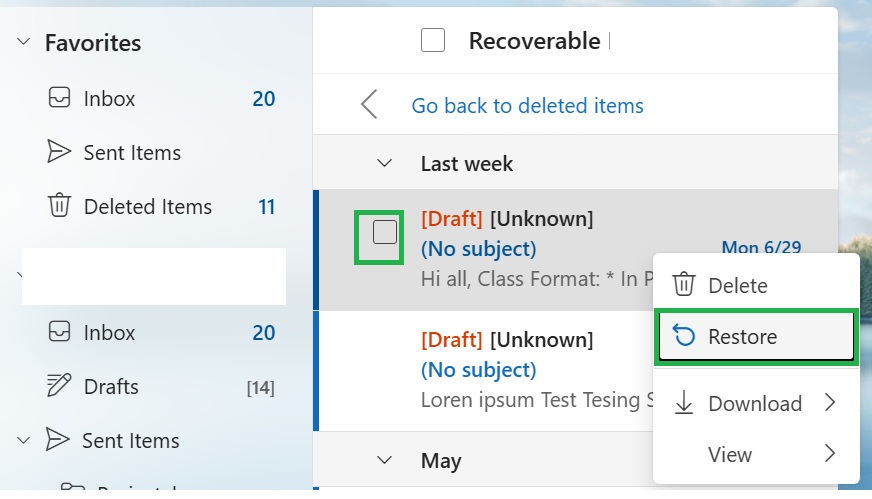872x499 pixels.
Task: Expand the account's Sent Items folder
Action: click(23, 441)
